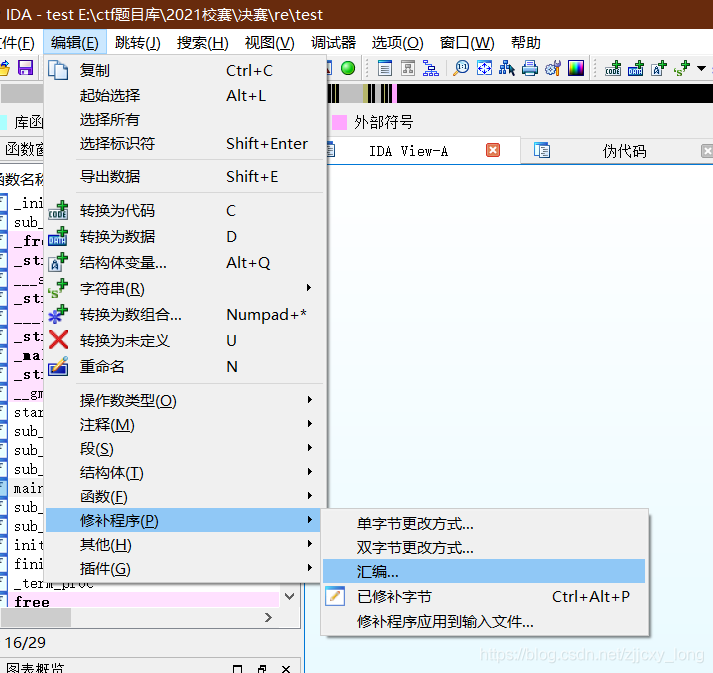
Task: Click the save floppy disk icon
Action: coord(25,68)
